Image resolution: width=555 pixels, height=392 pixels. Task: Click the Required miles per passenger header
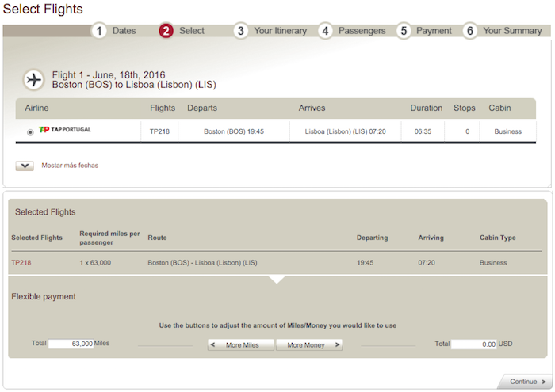[109, 238]
